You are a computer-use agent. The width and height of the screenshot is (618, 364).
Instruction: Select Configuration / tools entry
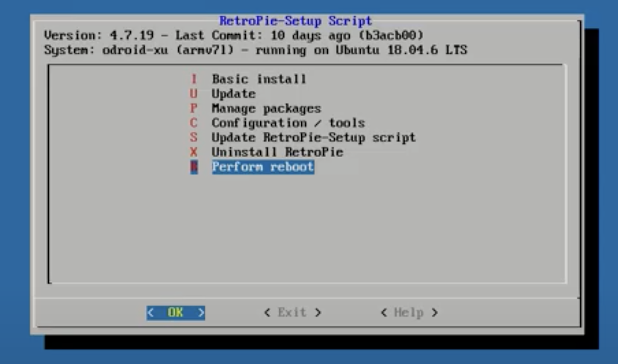tap(288, 123)
